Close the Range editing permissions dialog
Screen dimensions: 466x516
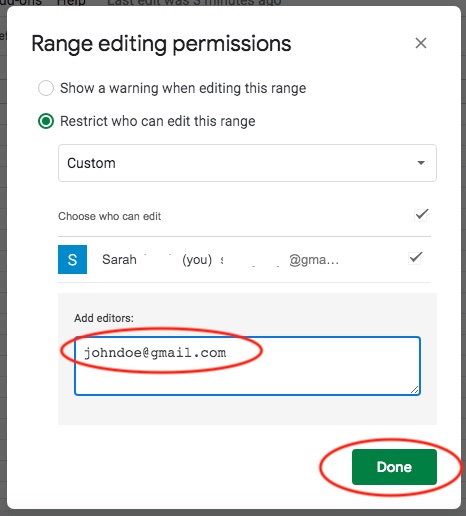421,43
